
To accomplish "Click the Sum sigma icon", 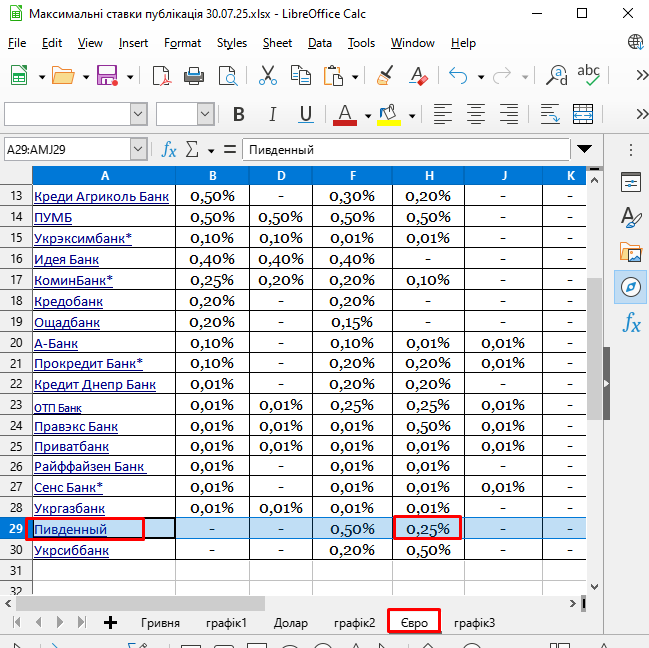I will coord(192,149).
